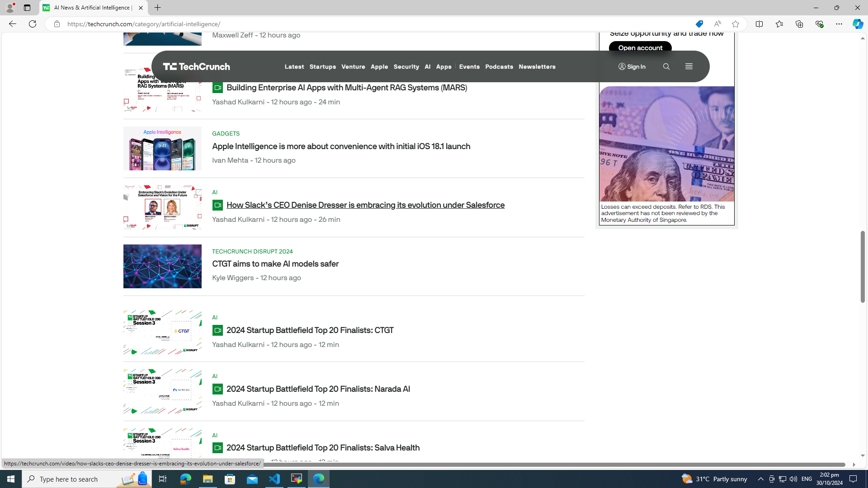This screenshot has width=868, height=488.
Task: Open the shopping price tag icon in the address bar
Action: point(699,24)
